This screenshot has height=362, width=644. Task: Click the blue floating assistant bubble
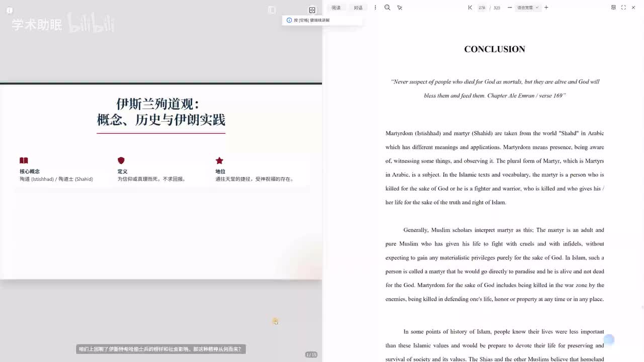609,339
